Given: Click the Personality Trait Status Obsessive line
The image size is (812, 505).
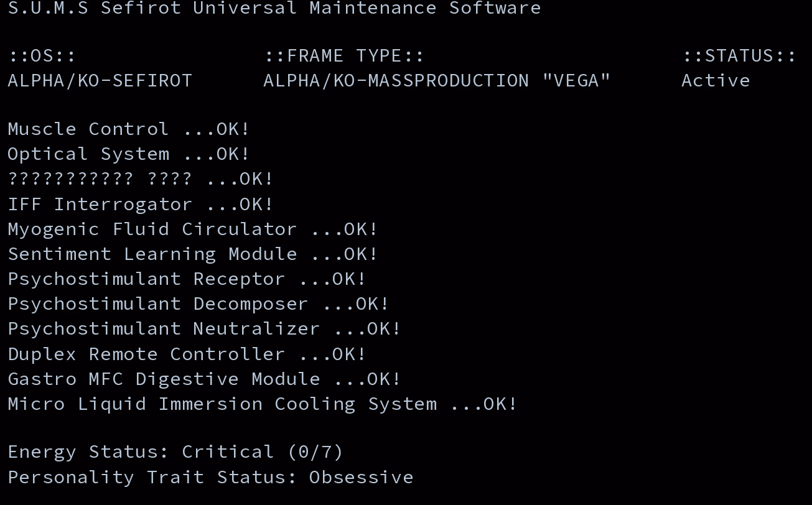Looking at the screenshot, I should pos(210,477).
